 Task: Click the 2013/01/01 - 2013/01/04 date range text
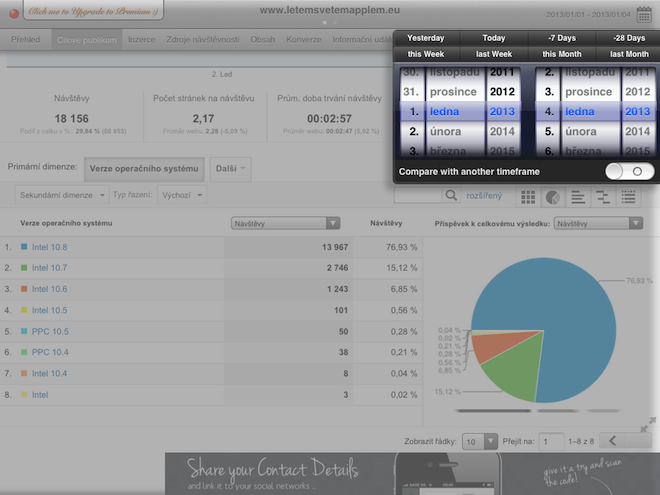coord(588,15)
